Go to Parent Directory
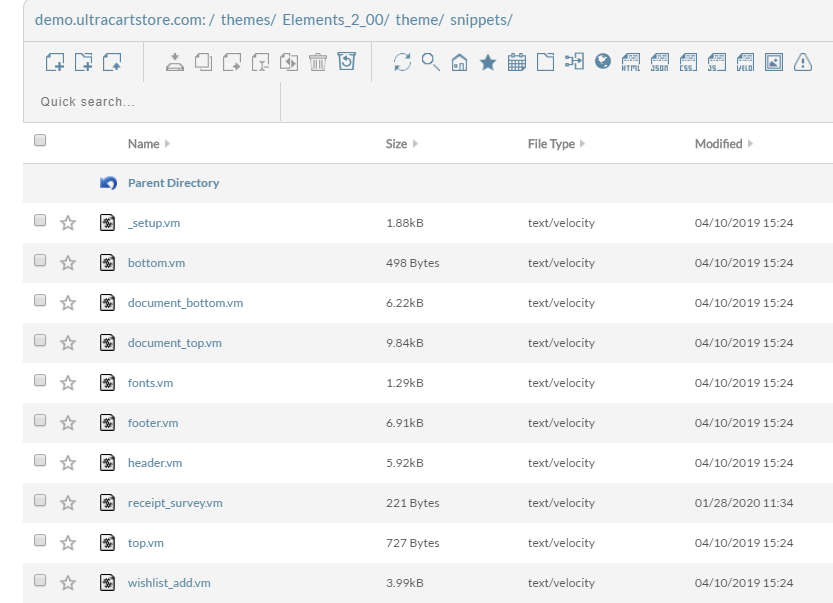 pyautogui.click(x=173, y=183)
